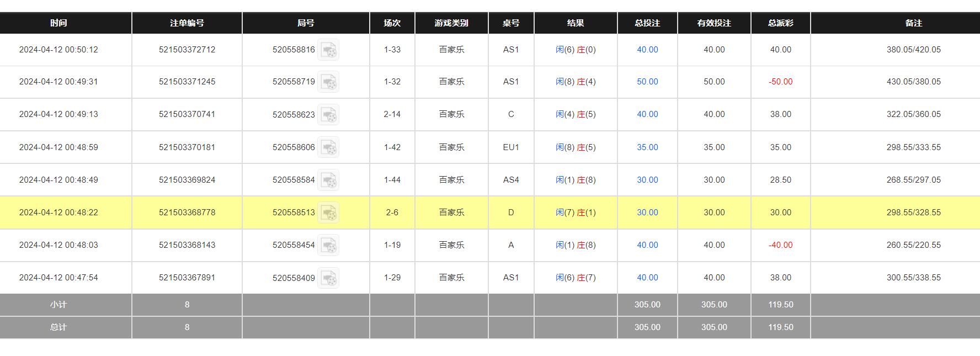This screenshot has width=980, height=356.
Task: Select the 总派彩 column header
Action: pyautogui.click(x=780, y=23)
